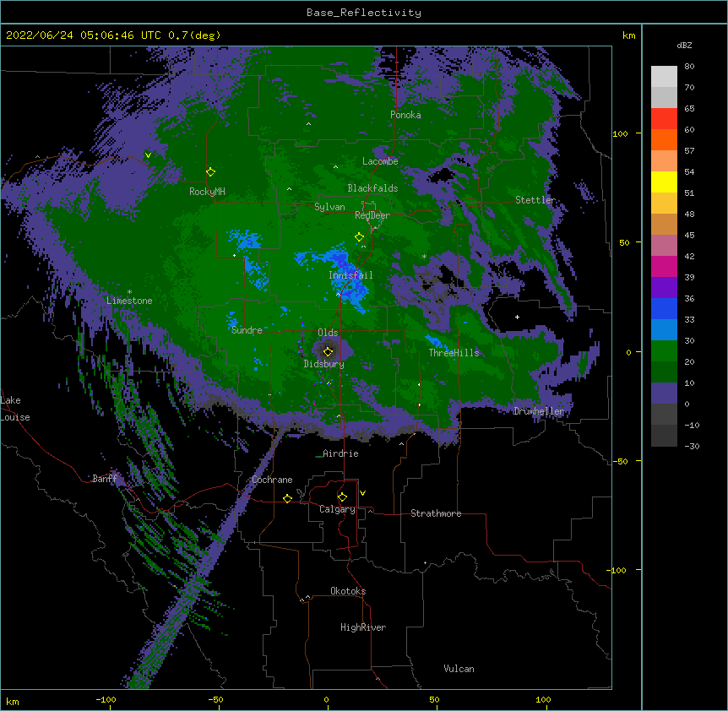Pick the slate purple 0-10 dBZ legend swatch
This screenshot has height=711, width=728.
[x=664, y=393]
